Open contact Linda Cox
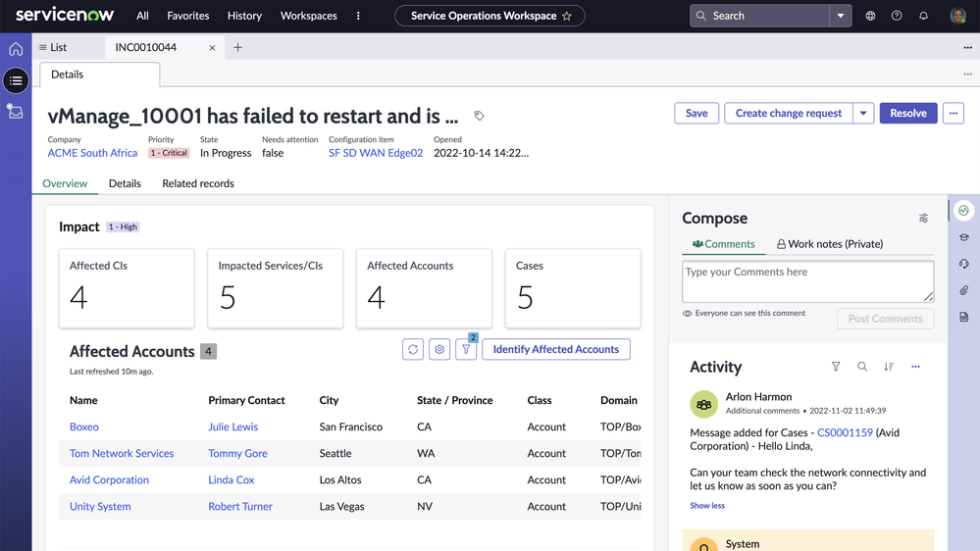Viewport: 980px width, 551px height. click(x=232, y=479)
